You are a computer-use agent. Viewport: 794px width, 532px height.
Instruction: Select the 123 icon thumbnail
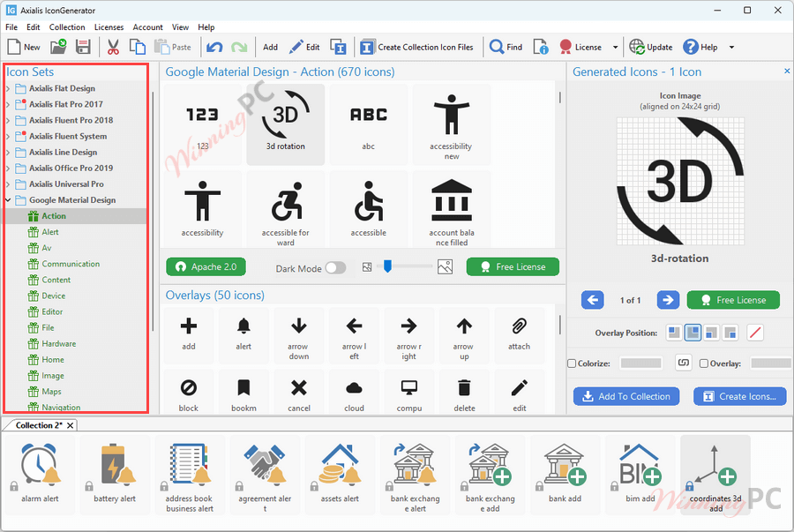203,124
